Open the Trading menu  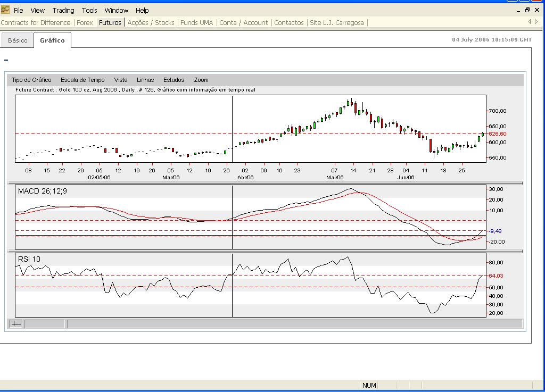pyautogui.click(x=63, y=10)
